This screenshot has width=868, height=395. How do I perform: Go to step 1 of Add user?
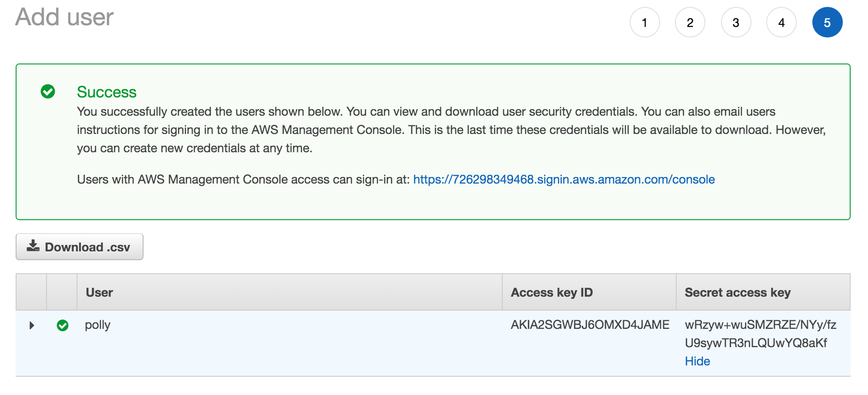coord(644,23)
